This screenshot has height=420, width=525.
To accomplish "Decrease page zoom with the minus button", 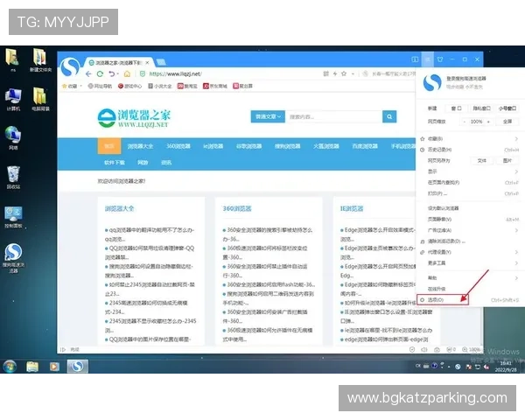I will 464,122.
